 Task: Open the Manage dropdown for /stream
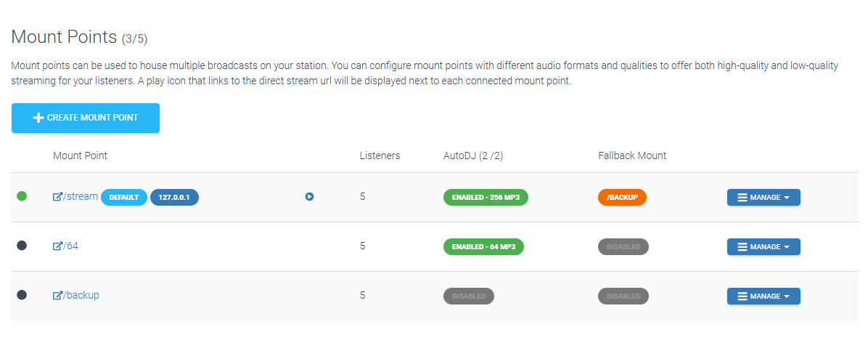(763, 197)
